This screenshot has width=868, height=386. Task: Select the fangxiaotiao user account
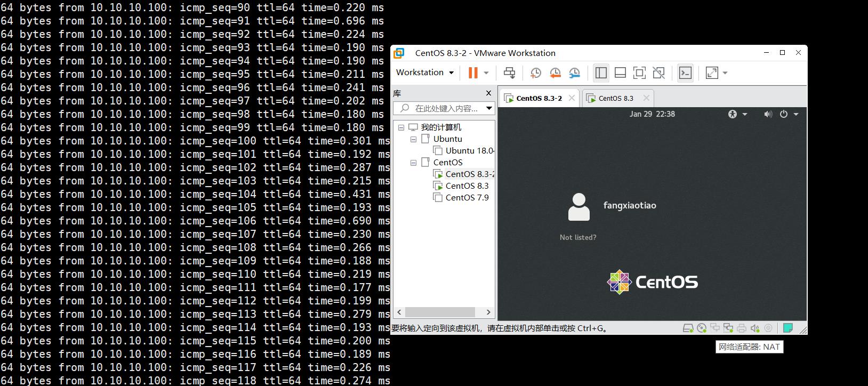630,205
